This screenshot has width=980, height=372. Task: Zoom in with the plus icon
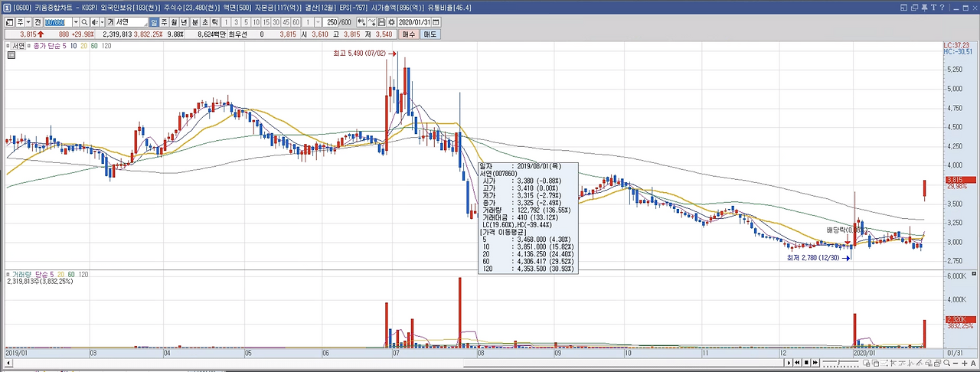[x=964, y=363]
